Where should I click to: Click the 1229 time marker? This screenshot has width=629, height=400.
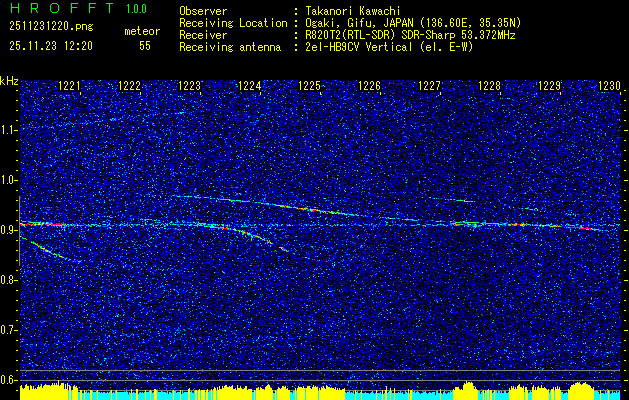tap(549, 86)
